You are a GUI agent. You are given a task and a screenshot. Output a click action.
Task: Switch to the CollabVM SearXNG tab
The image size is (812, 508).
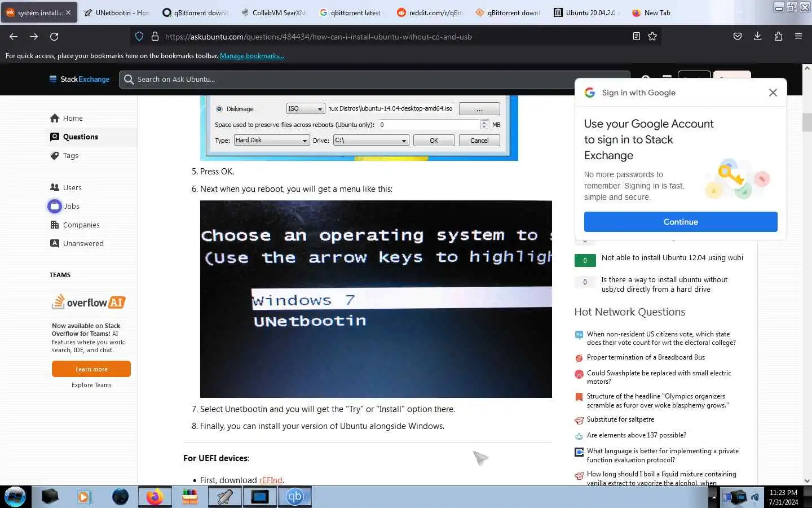(x=273, y=12)
